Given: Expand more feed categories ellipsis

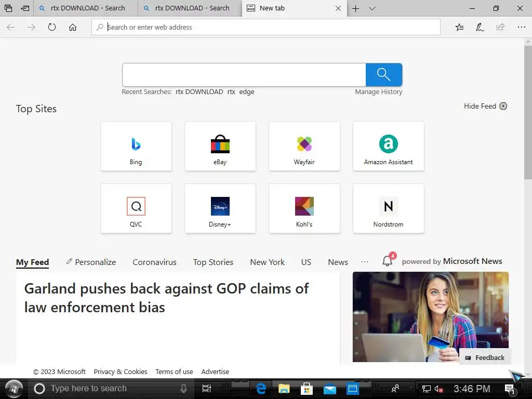Looking at the screenshot, I should [x=365, y=262].
